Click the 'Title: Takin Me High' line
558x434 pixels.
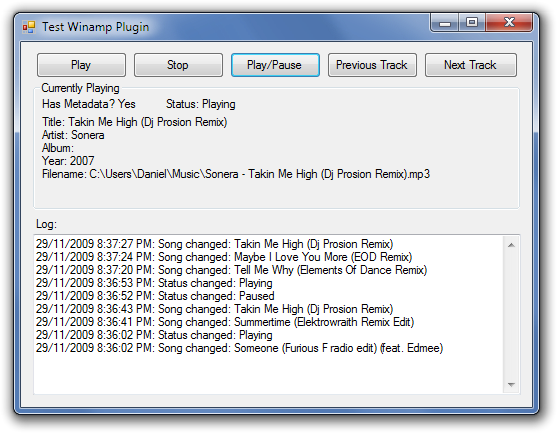click(135, 122)
